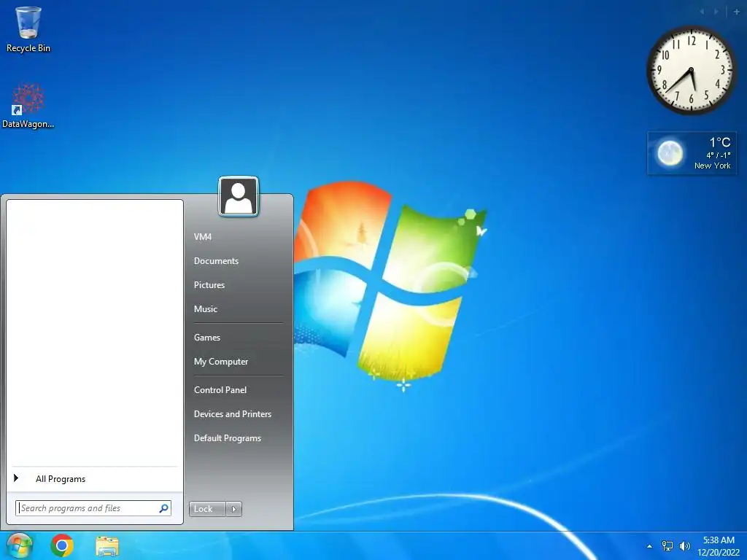Open Default Programs
Screen dimensions: 747x560
(228, 438)
